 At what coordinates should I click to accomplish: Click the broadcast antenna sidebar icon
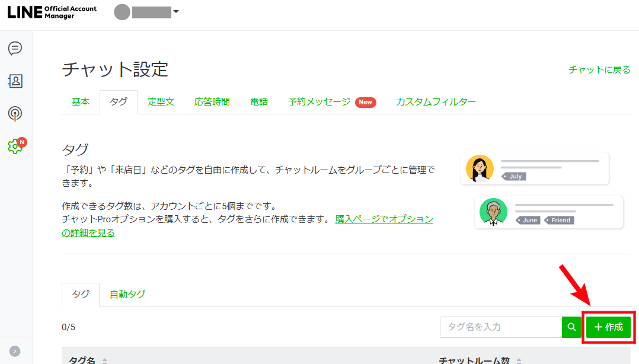pyautogui.click(x=15, y=114)
